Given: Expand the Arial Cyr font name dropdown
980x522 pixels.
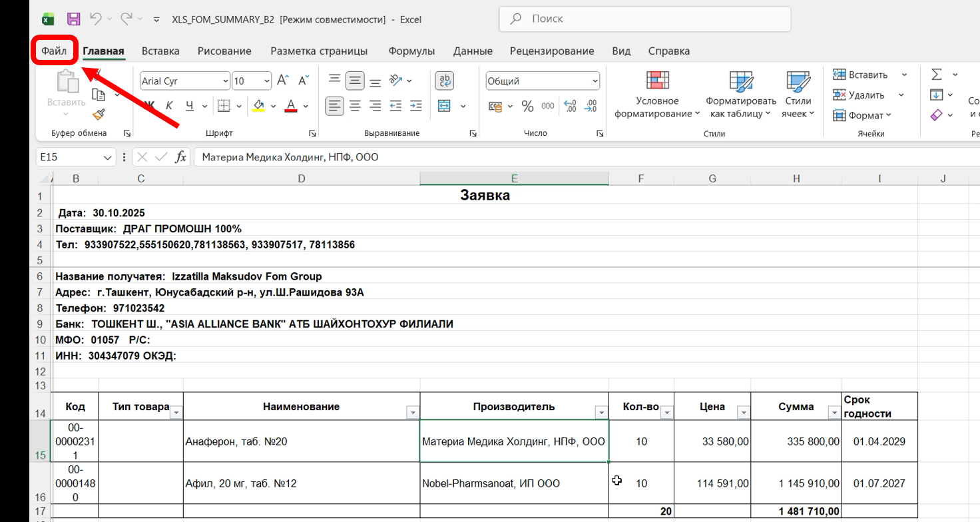Looking at the screenshot, I should click(225, 81).
